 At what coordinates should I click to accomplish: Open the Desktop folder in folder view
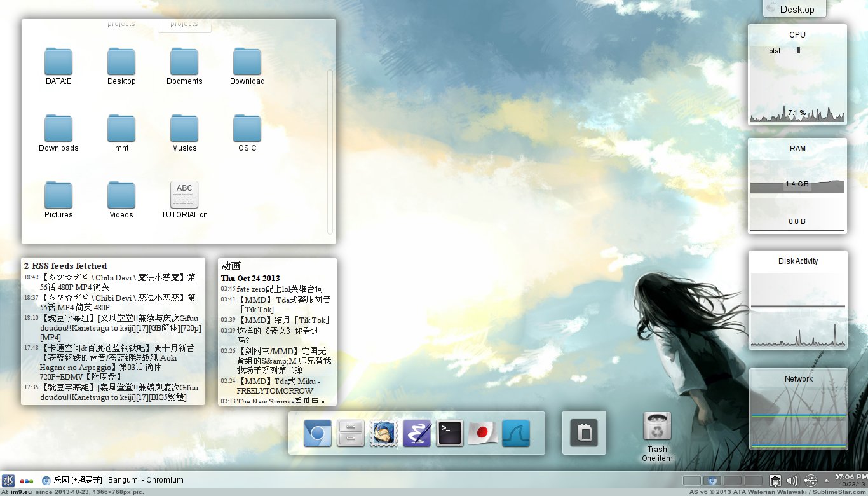[121, 65]
